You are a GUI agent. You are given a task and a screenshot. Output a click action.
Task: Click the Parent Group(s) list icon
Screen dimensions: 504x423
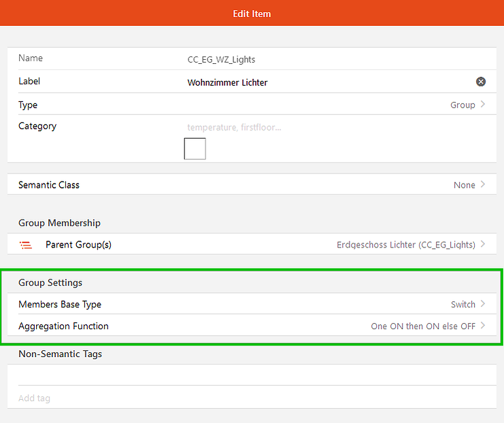(26, 245)
